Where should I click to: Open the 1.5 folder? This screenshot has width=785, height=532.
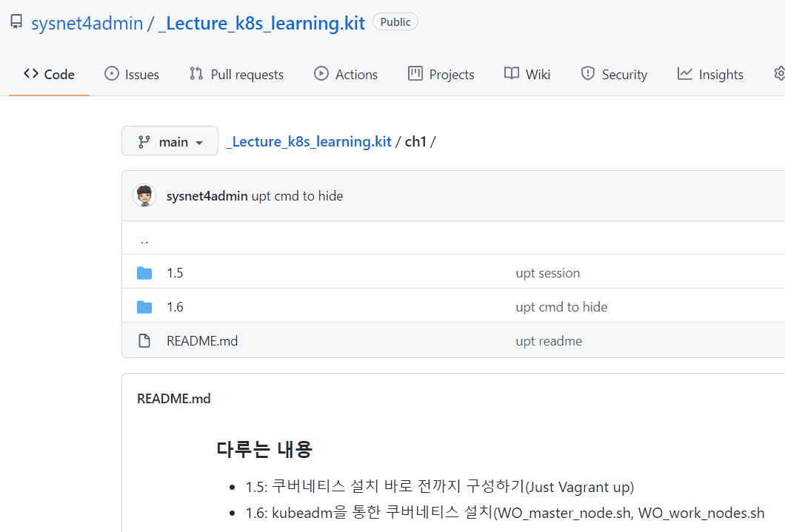point(175,273)
